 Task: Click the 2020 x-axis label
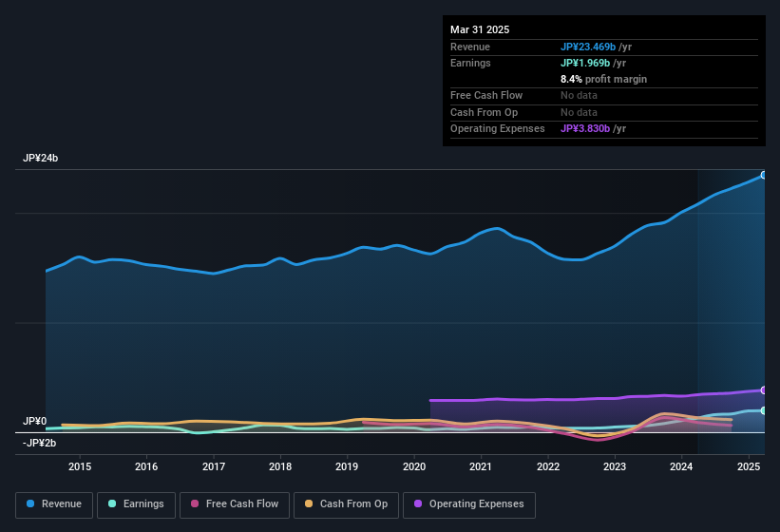point(414,466)
